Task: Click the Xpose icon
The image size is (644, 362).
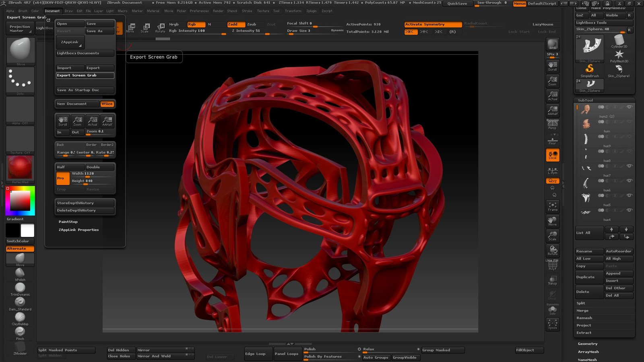Action: (x=553, y=324)
